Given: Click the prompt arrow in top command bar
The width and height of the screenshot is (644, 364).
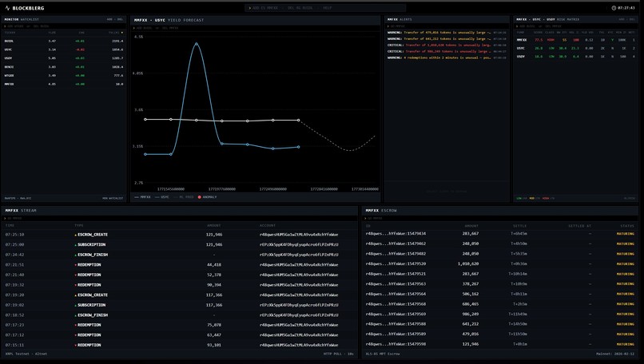Looking at the screenshot, I should [x=250, y=8].
